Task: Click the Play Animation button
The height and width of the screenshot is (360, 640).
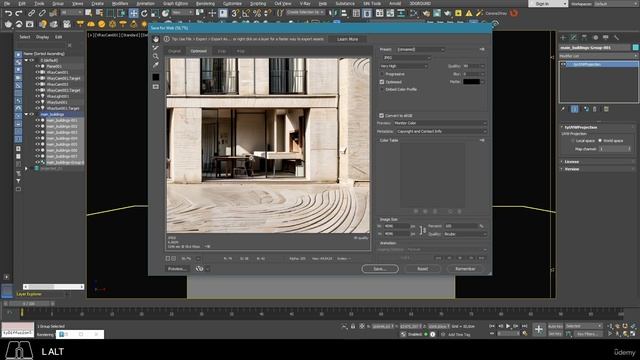Action: (x=508, y=326)
